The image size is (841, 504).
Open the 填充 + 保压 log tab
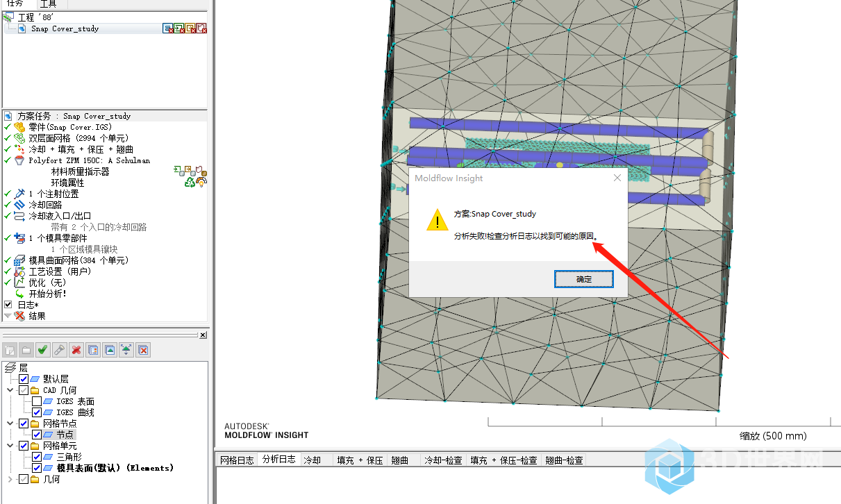(x=360, y=460)
